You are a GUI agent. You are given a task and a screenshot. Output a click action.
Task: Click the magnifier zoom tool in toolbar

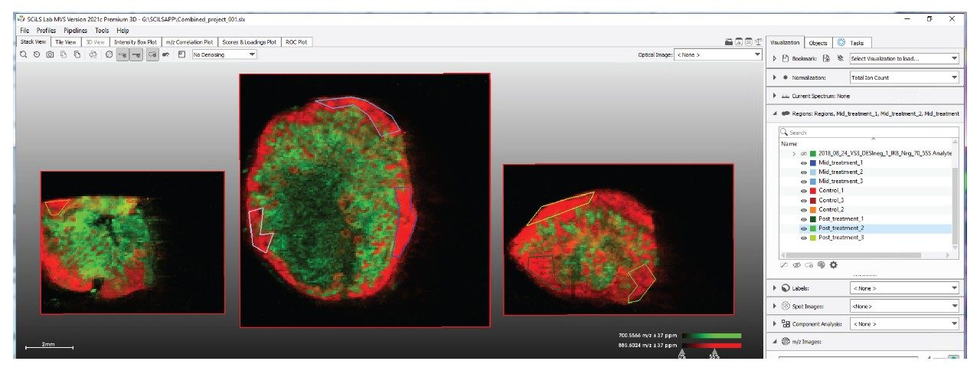click(24, 55)
